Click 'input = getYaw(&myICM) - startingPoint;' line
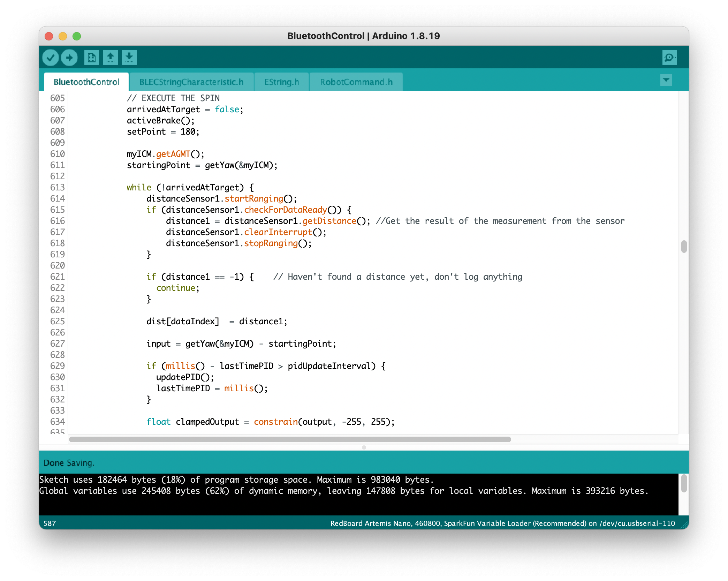 pyautogui.click(x=241, y=344)
